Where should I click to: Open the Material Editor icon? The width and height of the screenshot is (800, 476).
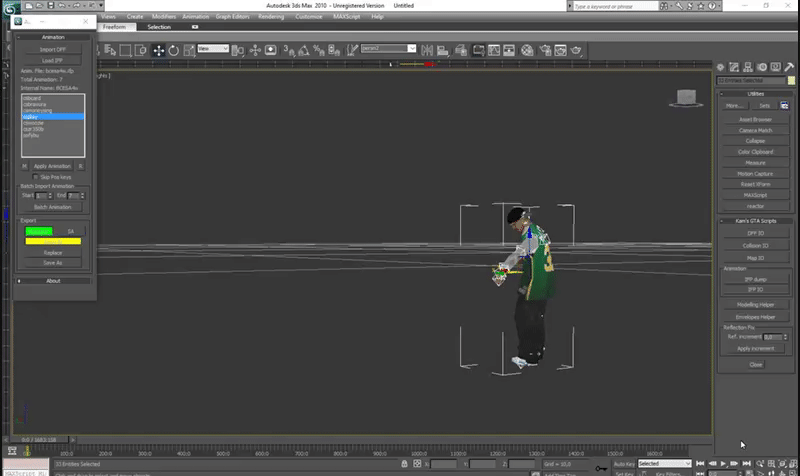click(527, 50)
